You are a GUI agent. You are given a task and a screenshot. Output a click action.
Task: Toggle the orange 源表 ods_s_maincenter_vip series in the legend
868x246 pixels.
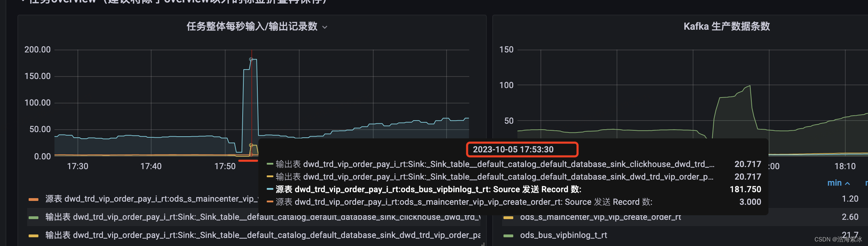[152, 199]
